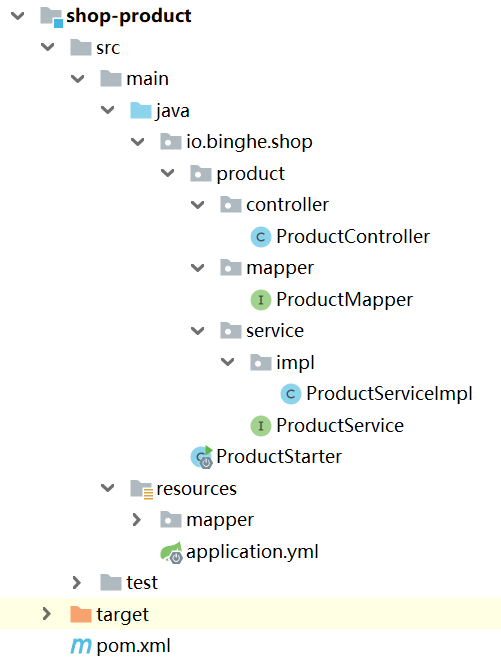Image resolution: width=501 pixels, height=664 pixels.
Task: Collapse the impl package chevron
Action: pyautogui.click(x=228, y=362)
